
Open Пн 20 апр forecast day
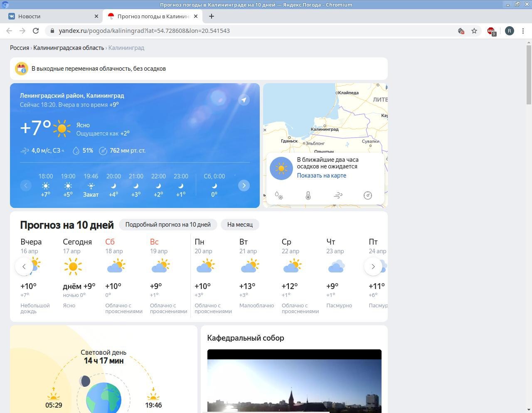213,276
